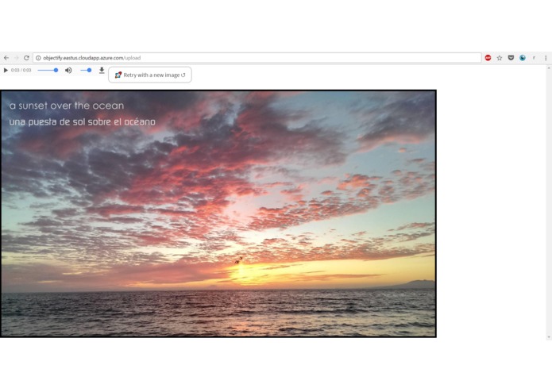
Task: Click the browser forward arrow
Action: point(16,58)
